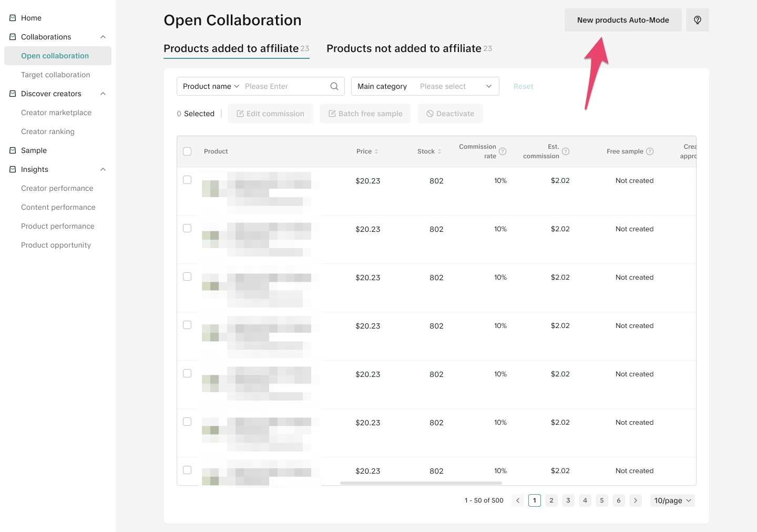The width and height of the screenshot is (757, 532).
Task: Click the Commission rate info icon
Action: 503,151
